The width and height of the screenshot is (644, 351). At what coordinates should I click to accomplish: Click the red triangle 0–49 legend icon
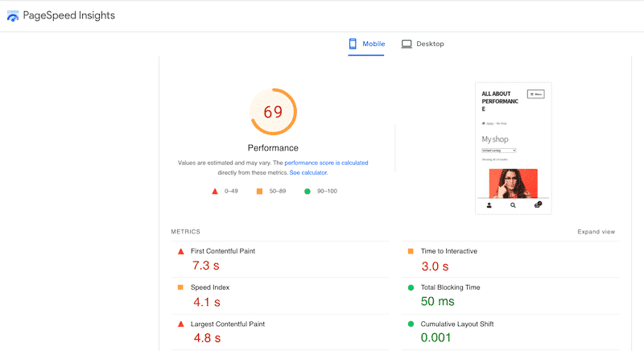[215, 192]
